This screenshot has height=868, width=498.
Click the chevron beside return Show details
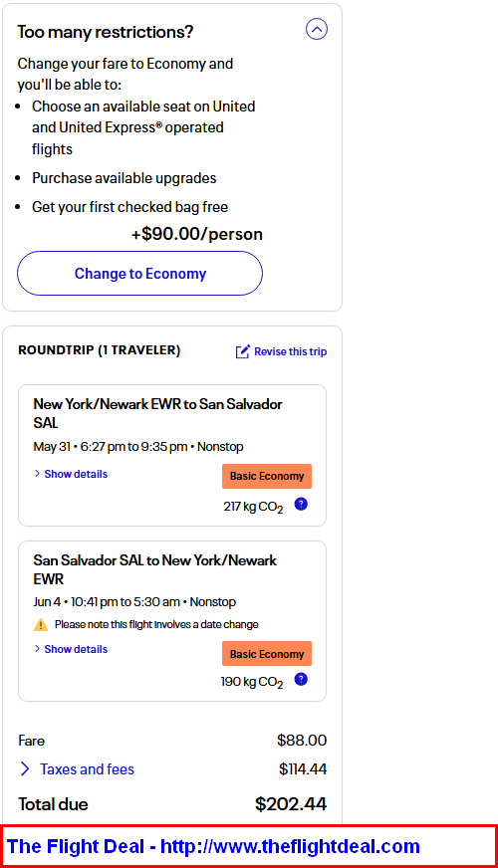pyautogui.click(x=37, y=649)
